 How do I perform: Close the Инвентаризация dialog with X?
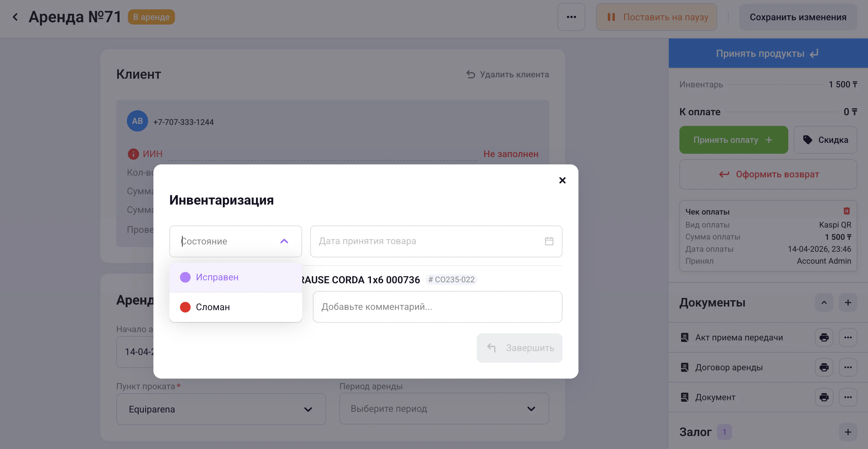562,180
